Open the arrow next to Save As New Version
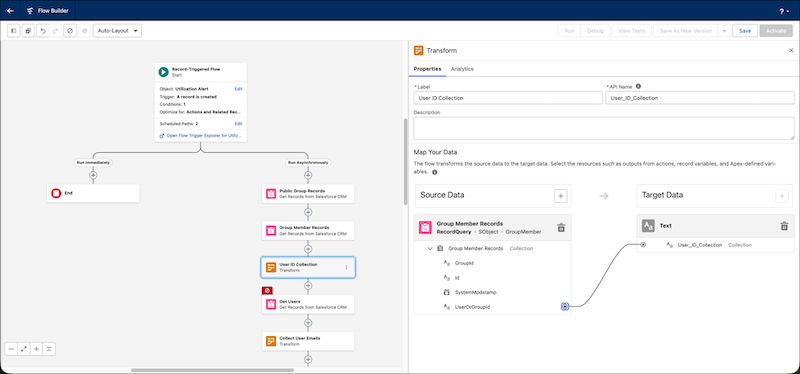 [723, 31]
